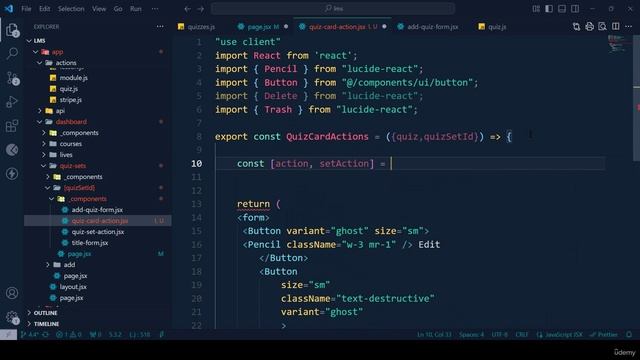Switch to the page.jsx tab
Image resolution: width=640 pixels, height=360 pixels.
click(263, 27)
